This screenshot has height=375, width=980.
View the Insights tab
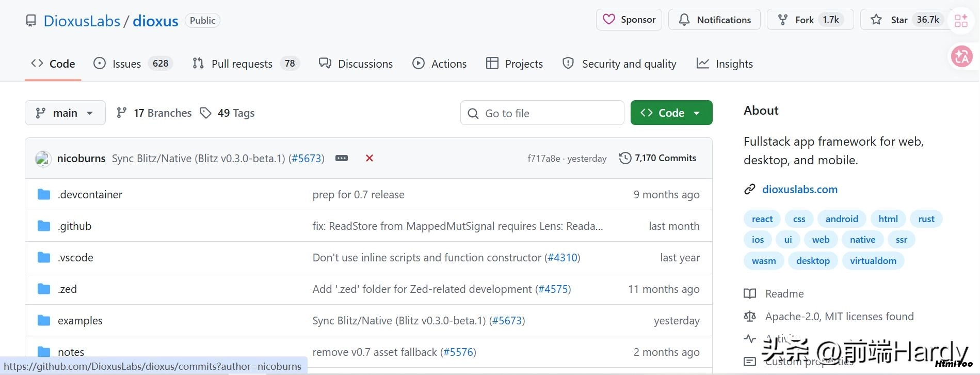pyautogui.click(x=725, y=64)
